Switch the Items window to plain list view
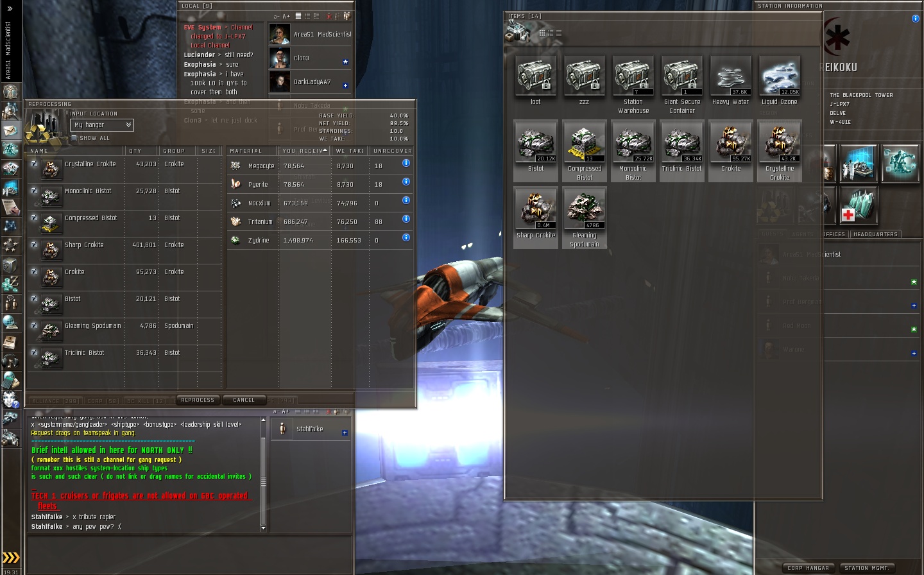Image resolution: width=924 pixels, height=575 pixels. coord(559,33)
